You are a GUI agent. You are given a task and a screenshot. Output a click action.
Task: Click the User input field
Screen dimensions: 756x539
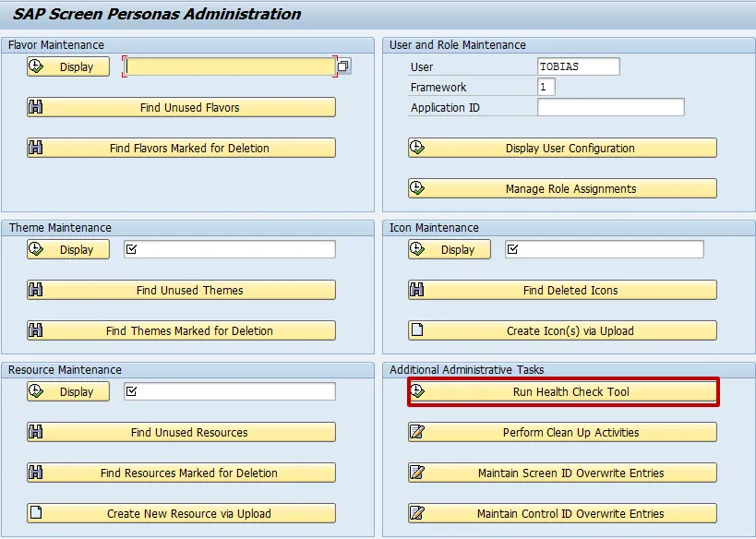(578, 66)
